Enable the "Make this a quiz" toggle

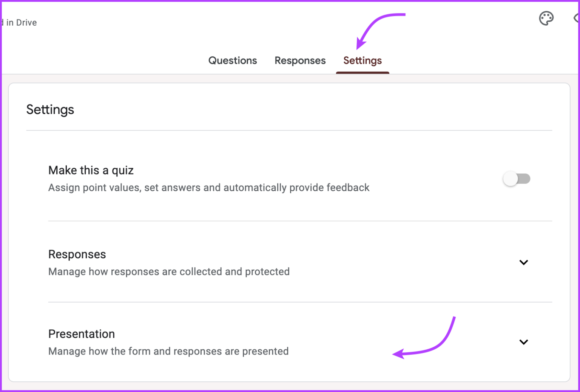(517, 179)
